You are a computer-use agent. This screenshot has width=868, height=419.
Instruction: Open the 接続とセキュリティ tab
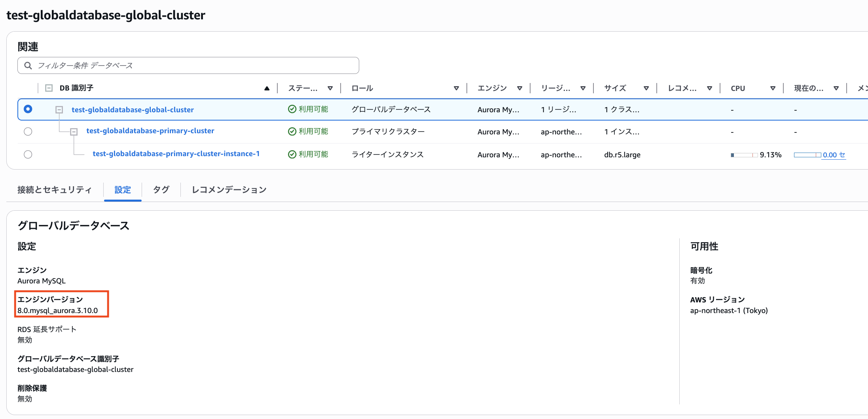point(54,189)
